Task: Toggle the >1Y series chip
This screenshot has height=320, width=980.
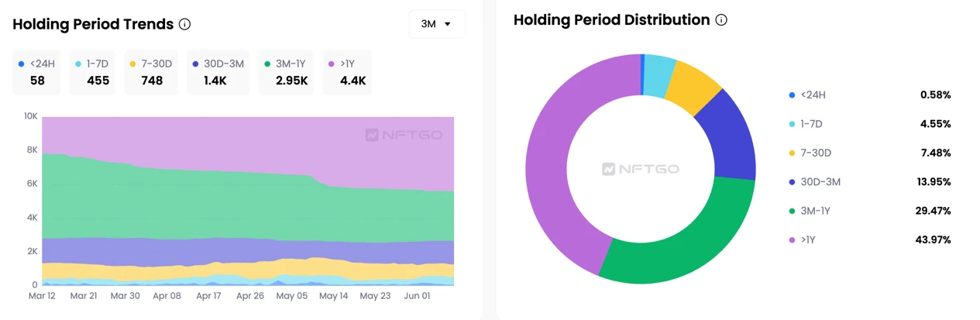Action: pos(347,72)
